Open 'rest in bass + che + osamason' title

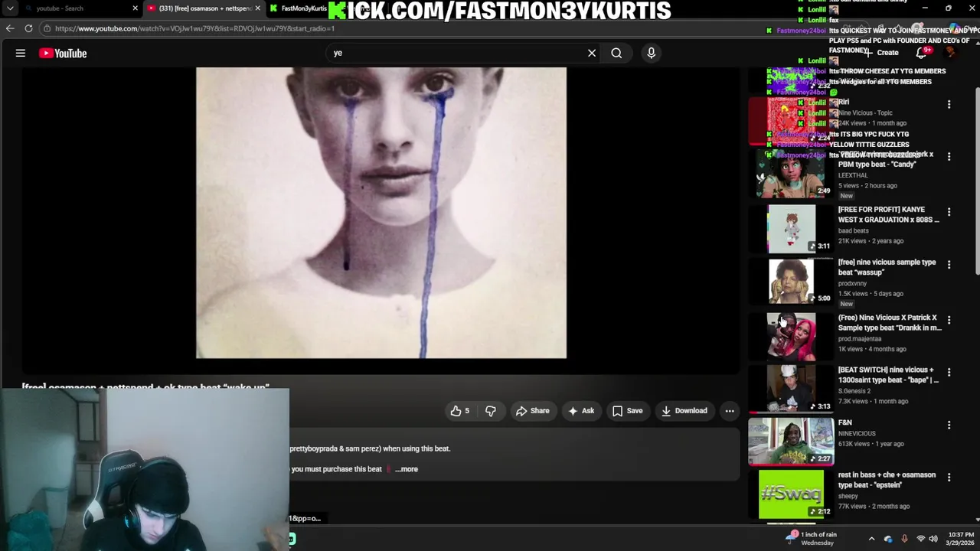click(887, 480)
